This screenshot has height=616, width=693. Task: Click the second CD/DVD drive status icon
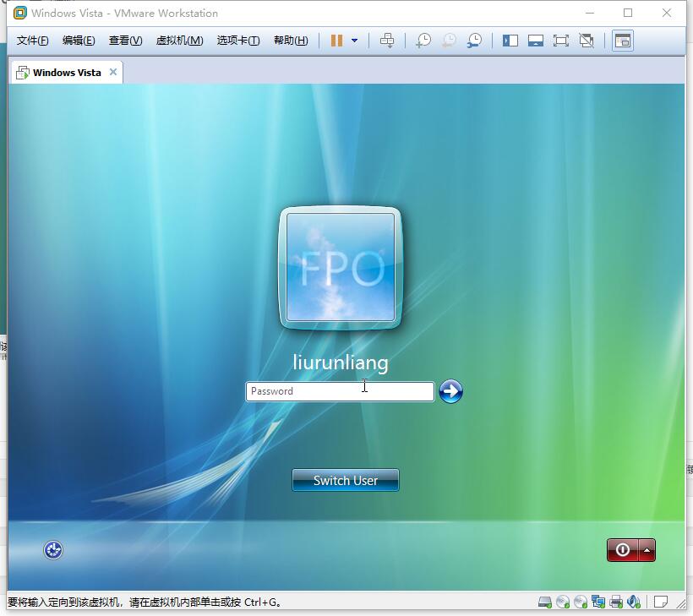581,602
